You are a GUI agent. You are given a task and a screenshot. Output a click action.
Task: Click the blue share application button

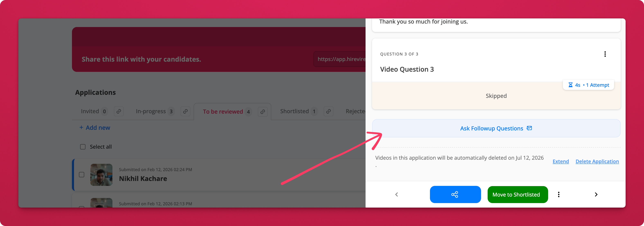pos(455,194)
